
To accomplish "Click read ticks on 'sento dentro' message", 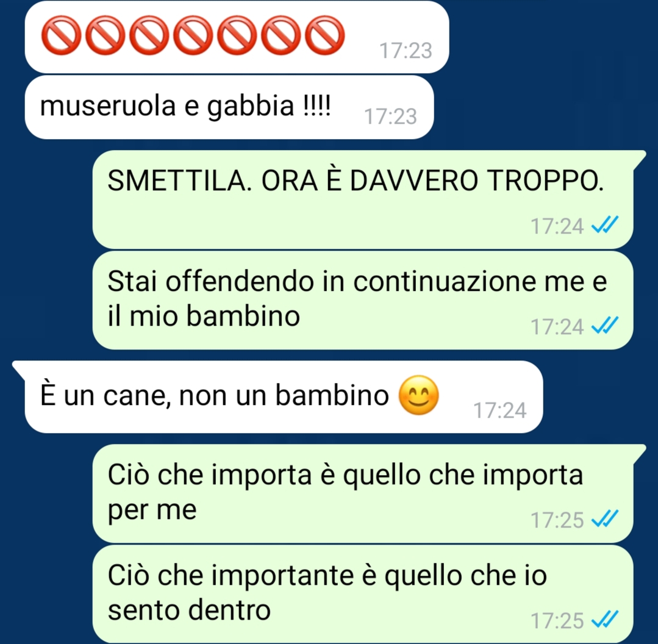I will point(604,620).
